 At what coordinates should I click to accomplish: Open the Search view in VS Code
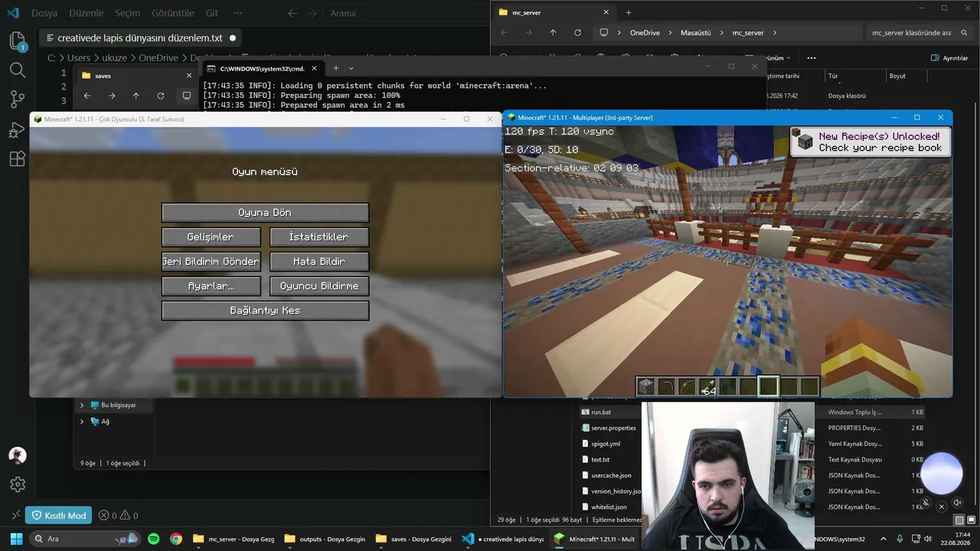17,70
